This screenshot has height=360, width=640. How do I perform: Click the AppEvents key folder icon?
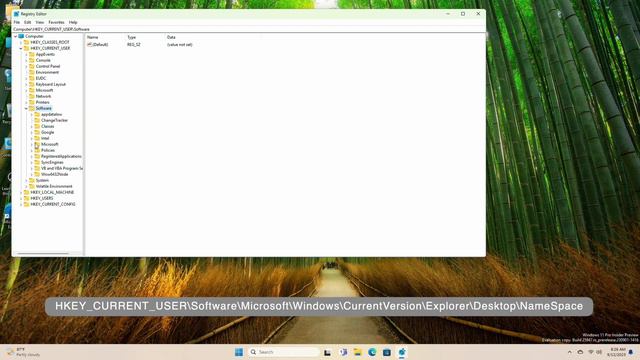point(32,54)
